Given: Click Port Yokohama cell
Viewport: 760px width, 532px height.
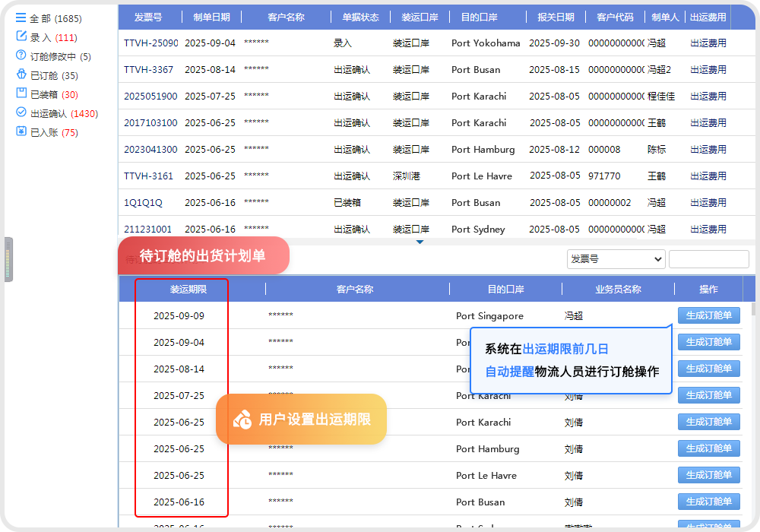Looking at the screenshot, I should (486, 43).
